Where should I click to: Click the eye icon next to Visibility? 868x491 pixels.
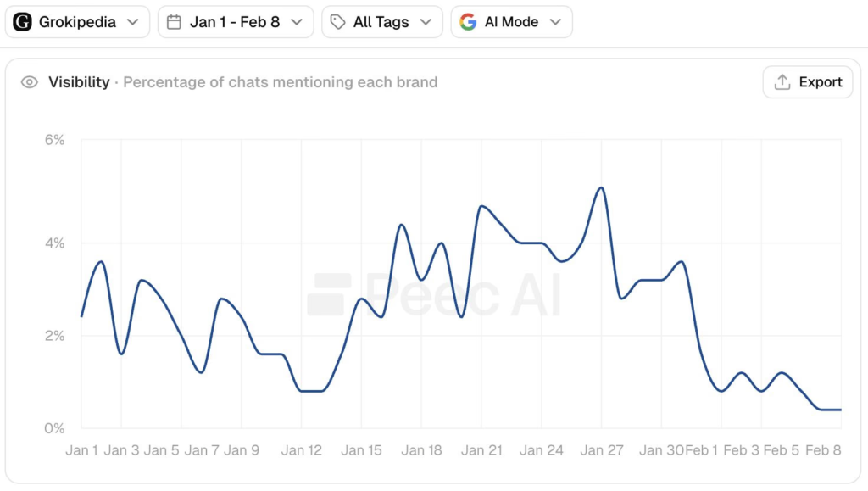pyautogui.click(x=30, y=82)
